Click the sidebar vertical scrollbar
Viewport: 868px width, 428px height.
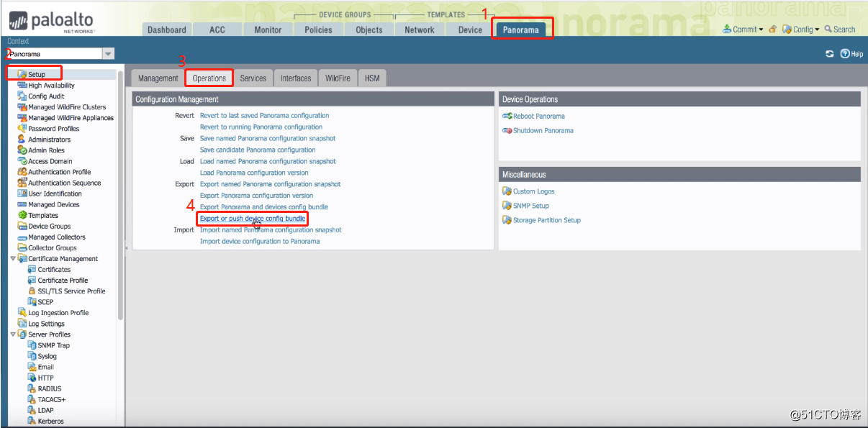click(x=120, y=194)
